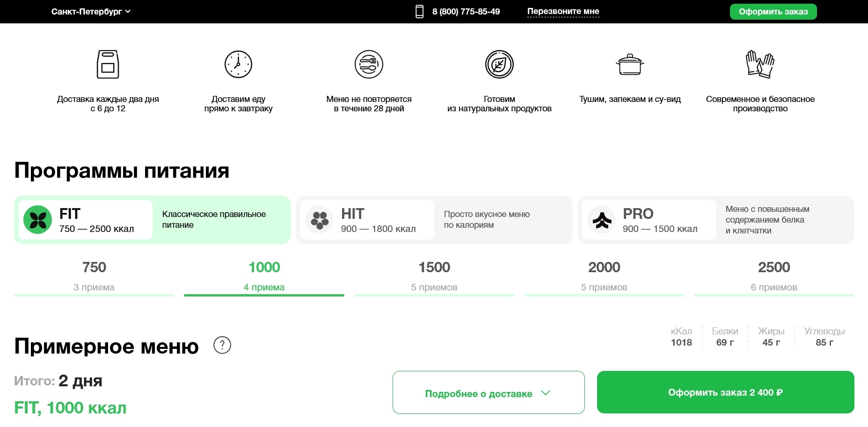Screen dimensions: 868x427
Task: Click the non-repeating menu plate icon
Action: pyautogui.click(x=369, y=64)
